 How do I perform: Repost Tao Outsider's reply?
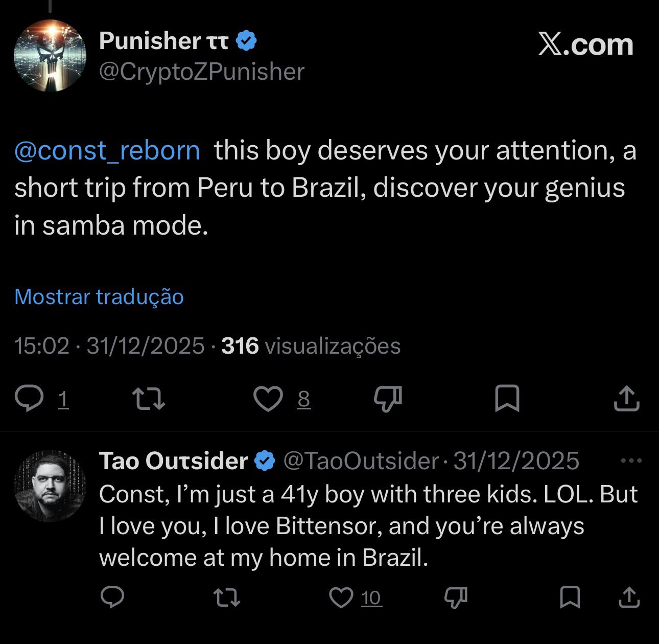[226, 597]
